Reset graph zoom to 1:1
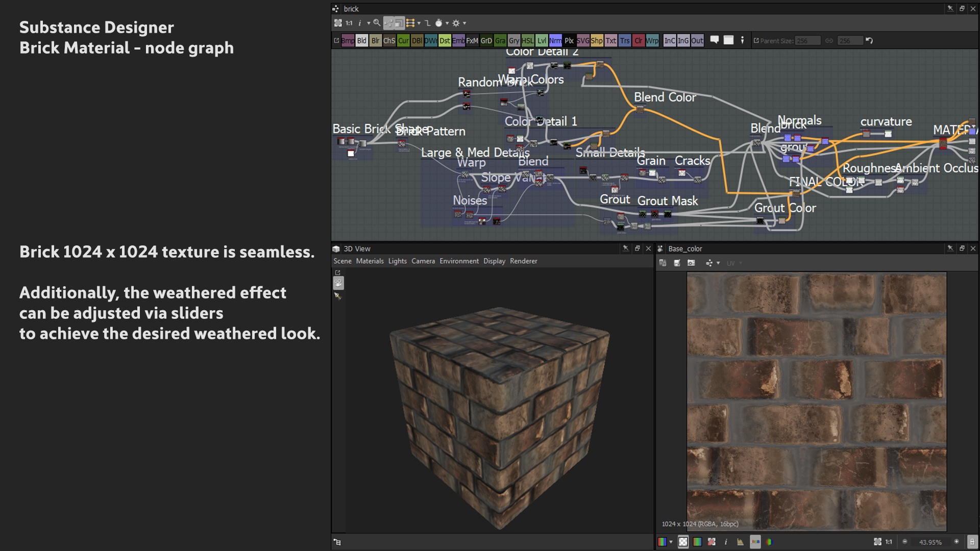 tap(349, 23)
